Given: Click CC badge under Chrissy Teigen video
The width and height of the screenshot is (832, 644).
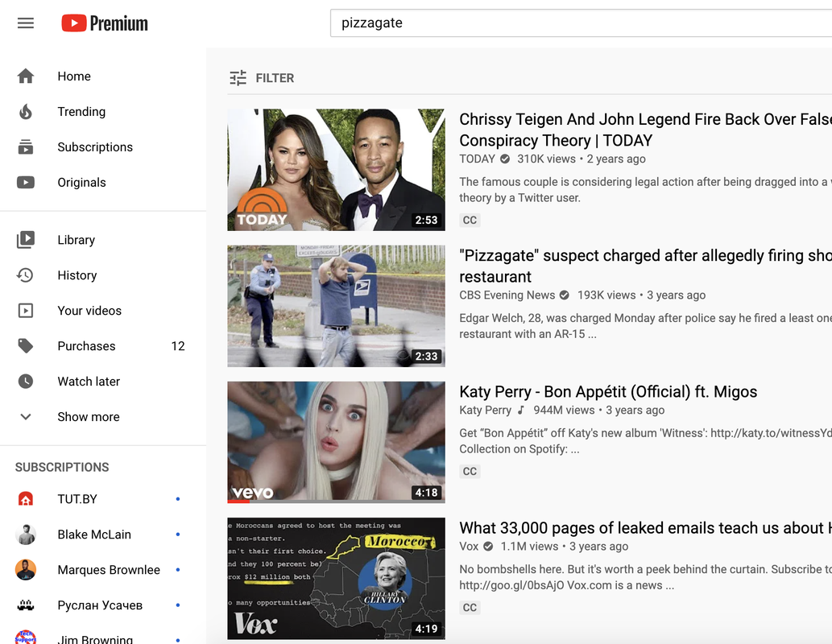Looking at the screenshot, I should coord(470,220).
